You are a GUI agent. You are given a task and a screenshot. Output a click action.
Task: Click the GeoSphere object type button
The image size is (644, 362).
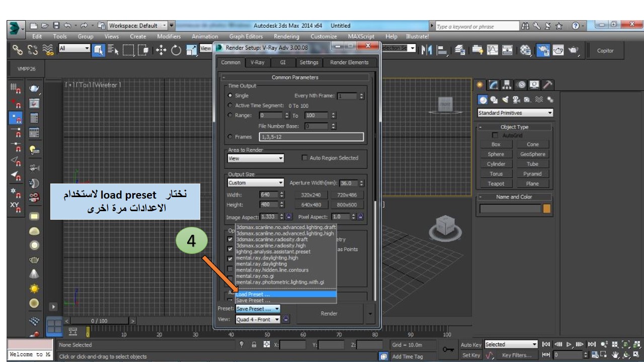tap(532, 154)
